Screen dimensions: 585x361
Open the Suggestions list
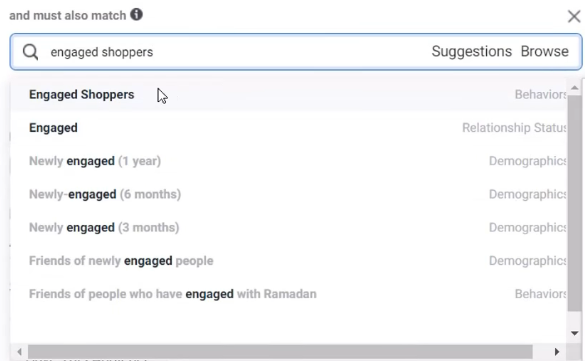(x=472, y=51)
